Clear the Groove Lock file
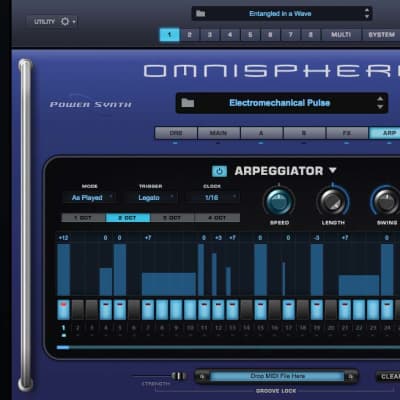 [388, 377]
